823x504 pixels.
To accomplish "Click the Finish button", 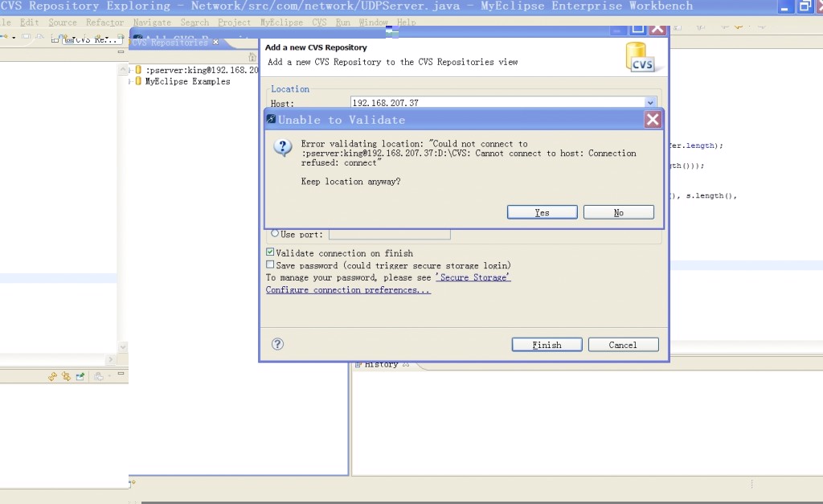I will (x=547, y=344).
